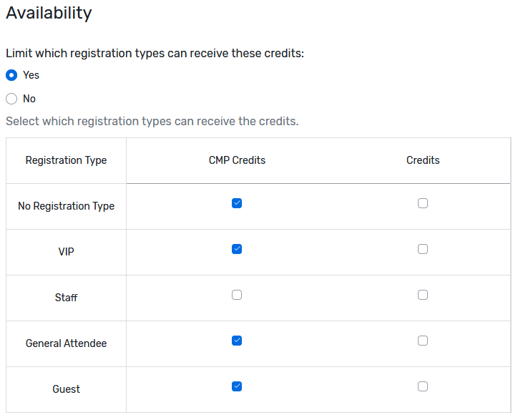Click the VIP row label
The height and width of the screenshot is (420, 518).
click(x=66, y=252)
